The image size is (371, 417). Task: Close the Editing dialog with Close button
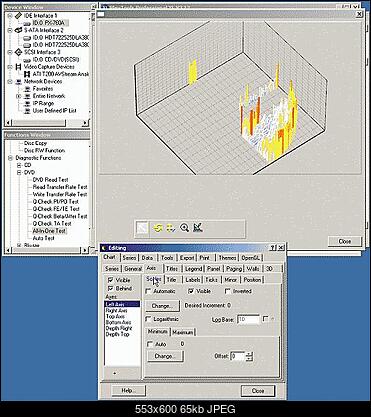point(258,390)
